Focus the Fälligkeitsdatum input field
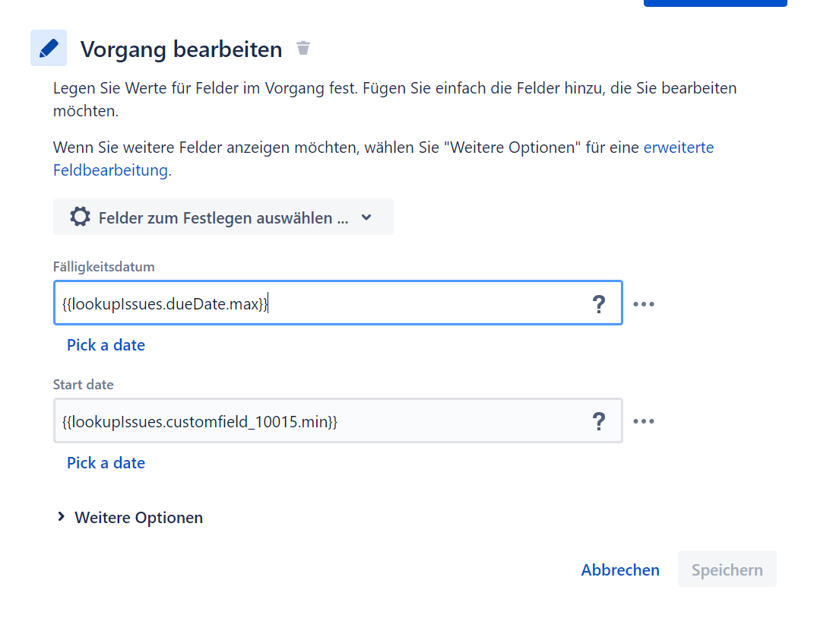 (x=338, y=303)
